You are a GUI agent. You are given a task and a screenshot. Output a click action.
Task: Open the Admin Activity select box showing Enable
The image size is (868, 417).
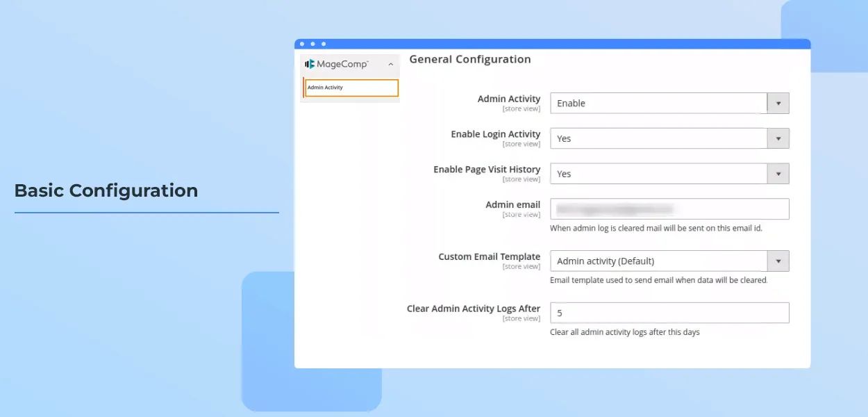[x=658, y=104]
